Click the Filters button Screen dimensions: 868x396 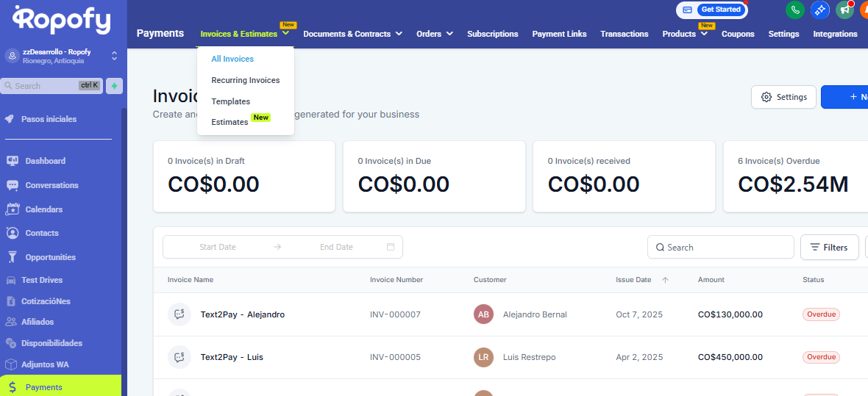(x=829, y=248)
